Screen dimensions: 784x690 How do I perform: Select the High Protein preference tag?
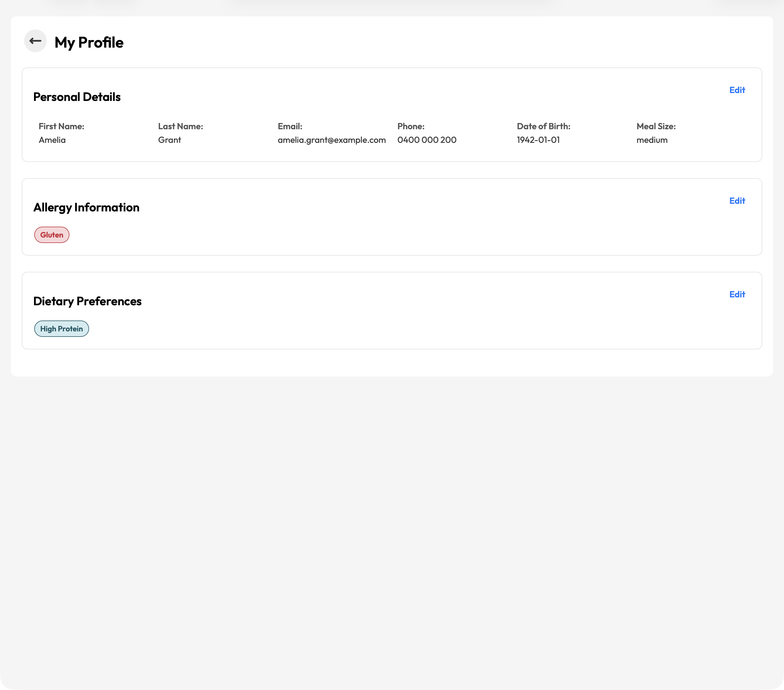pyautogui.click(x=61, y=329)
